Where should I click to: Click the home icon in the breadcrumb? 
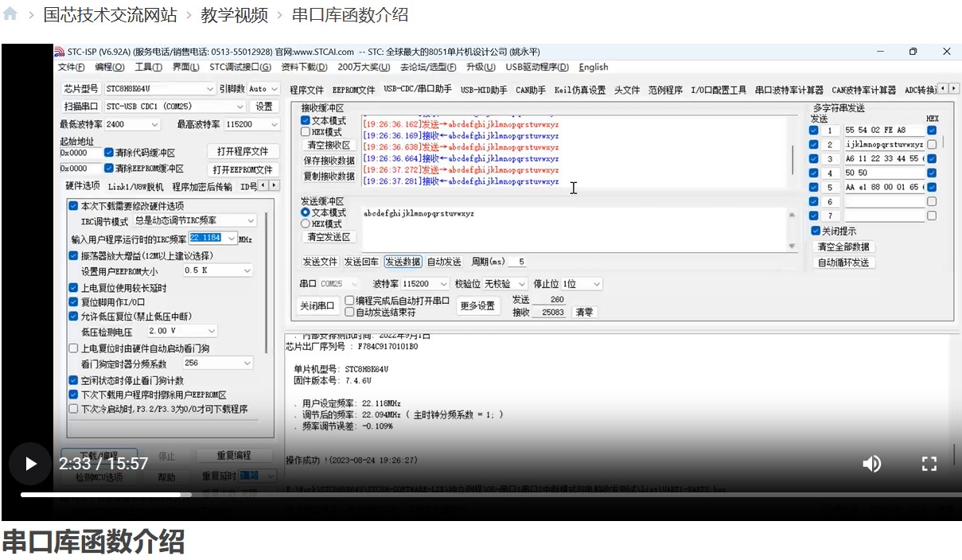click(10, 14)
